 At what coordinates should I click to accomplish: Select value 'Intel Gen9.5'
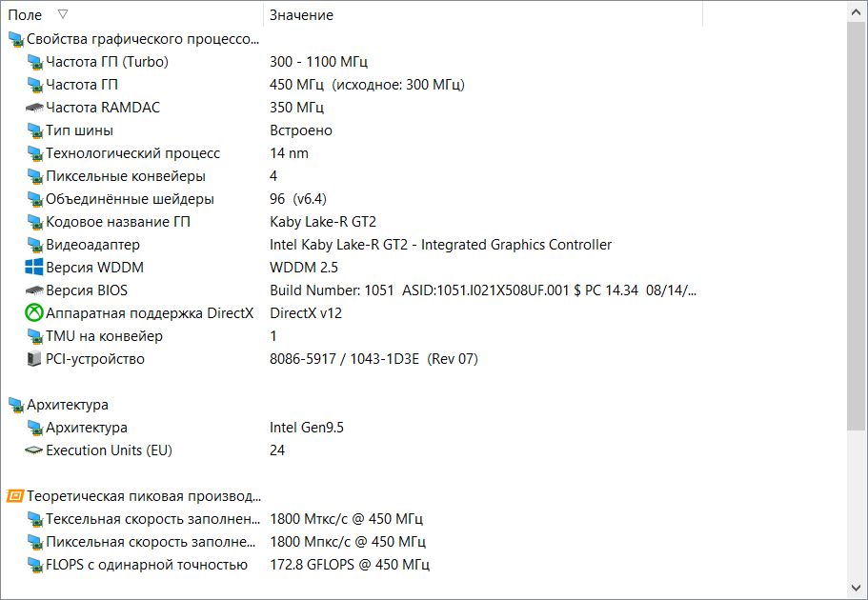pyautogui.click(x=307, y=428)
